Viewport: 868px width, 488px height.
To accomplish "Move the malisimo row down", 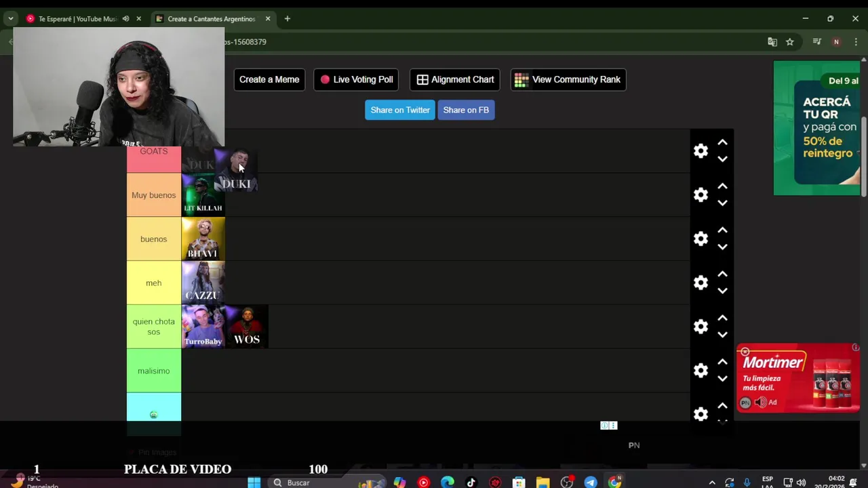I will click(722, 379).
